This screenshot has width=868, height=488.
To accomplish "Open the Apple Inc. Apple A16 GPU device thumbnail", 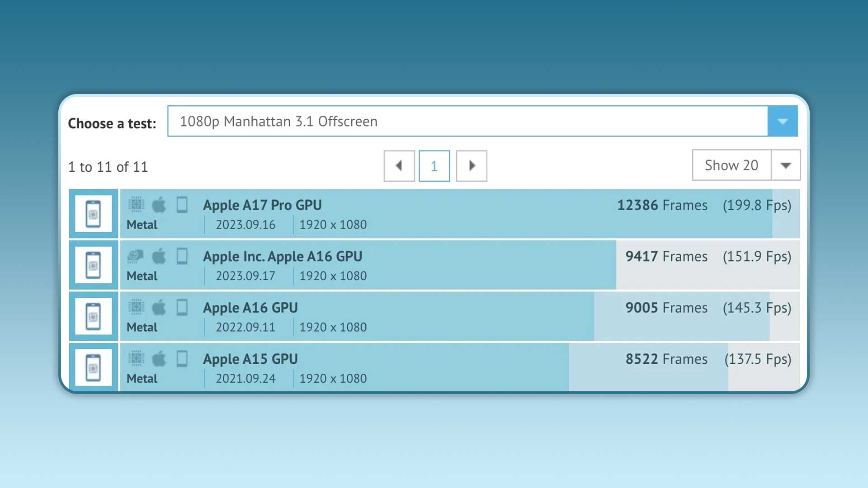I will 94,265.
